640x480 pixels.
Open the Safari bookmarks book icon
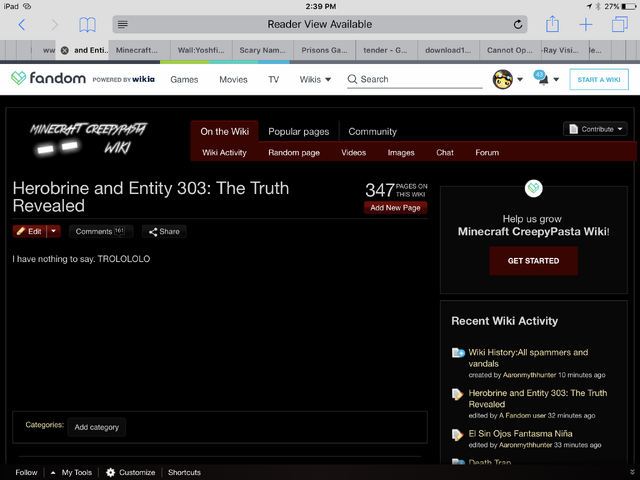point(87,25)
